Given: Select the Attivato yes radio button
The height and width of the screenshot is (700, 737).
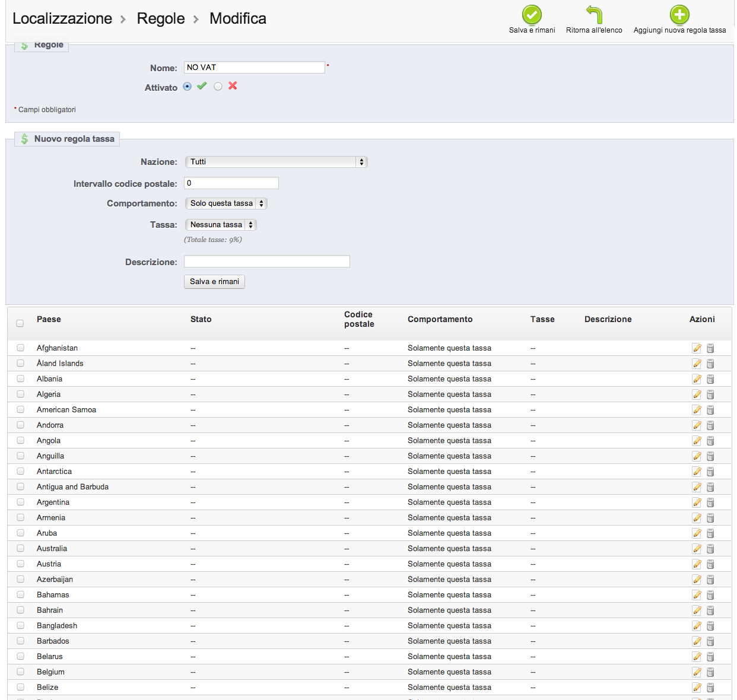Looking at the screenshot, I should tap(188, 87).
